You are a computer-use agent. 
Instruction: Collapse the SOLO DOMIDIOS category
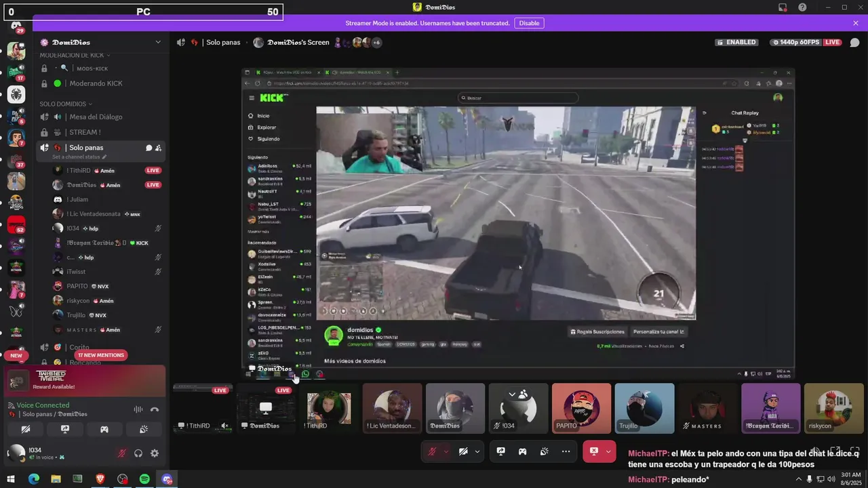[66, 104]
